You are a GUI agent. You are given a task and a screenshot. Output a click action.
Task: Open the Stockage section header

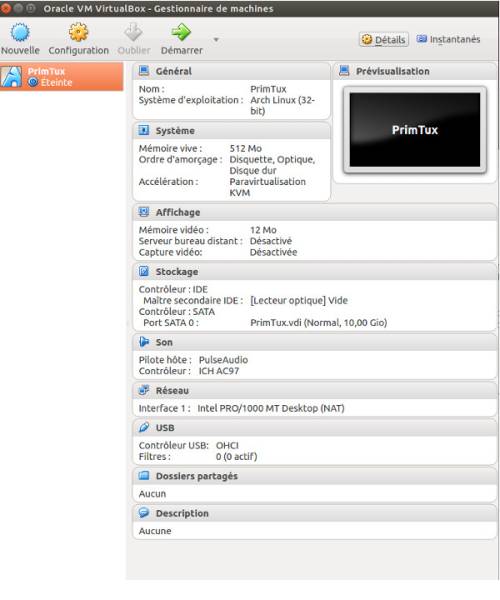[314, 272]
